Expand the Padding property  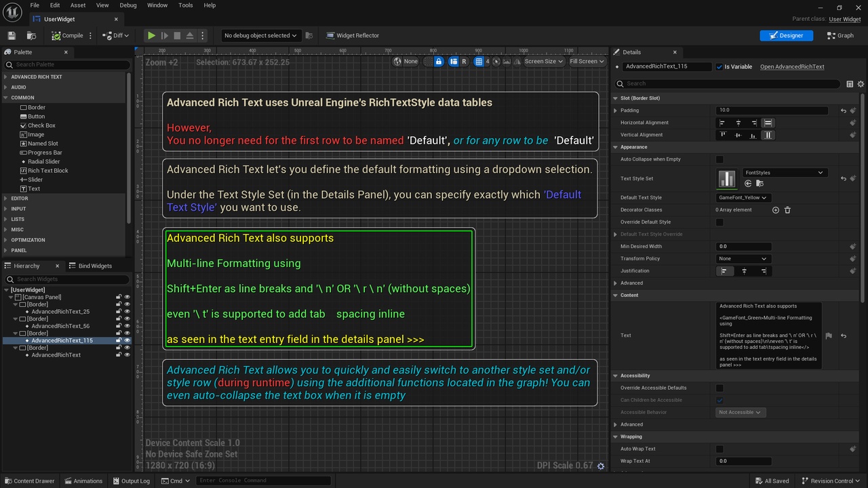tap(616, 110)
